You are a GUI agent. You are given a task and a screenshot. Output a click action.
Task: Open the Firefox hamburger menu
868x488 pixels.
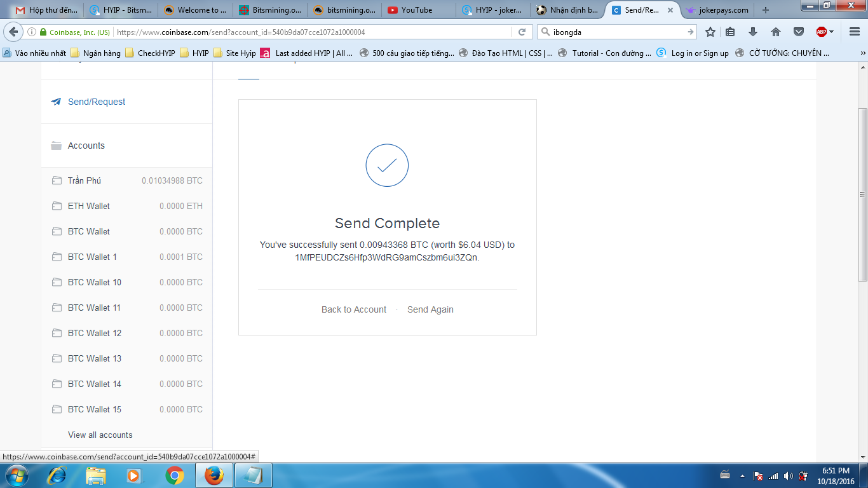[854, 32]
